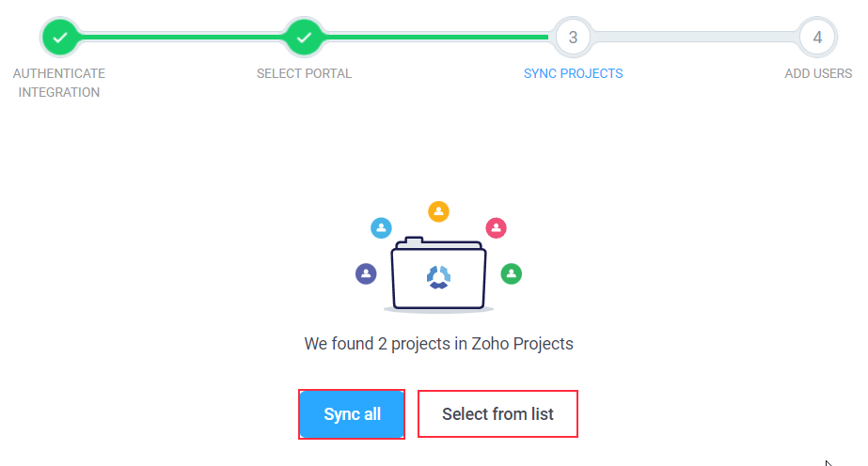Go to the SELECT PORTAL step label
Image resolution: width=868 pixels, height=466 pixels.
(304, 73)
